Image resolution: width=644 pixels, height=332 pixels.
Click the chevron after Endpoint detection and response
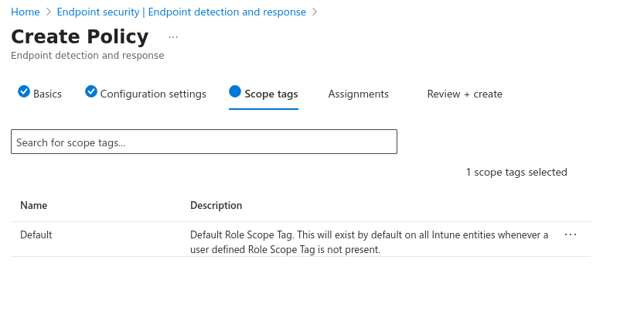click(315, 12)
